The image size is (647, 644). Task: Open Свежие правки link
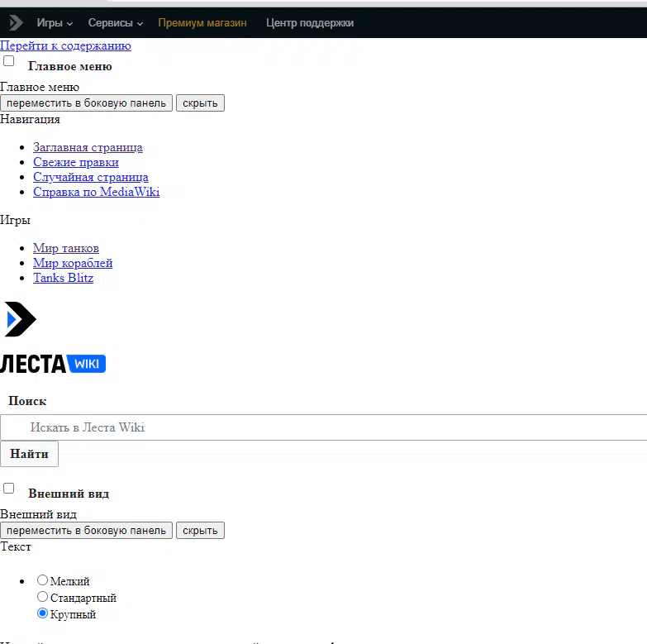pyautogui.click(x=76, y=162)
